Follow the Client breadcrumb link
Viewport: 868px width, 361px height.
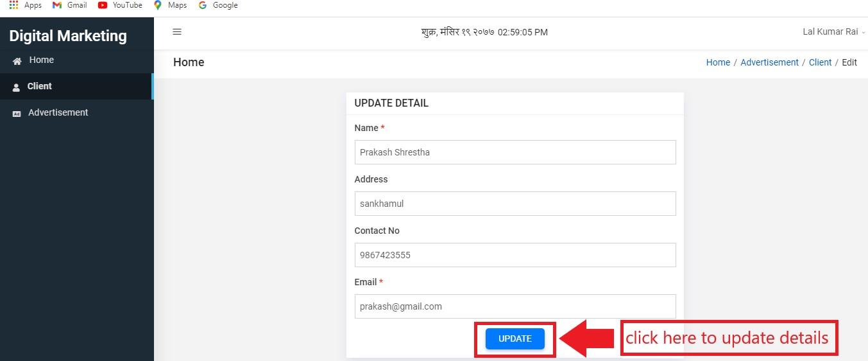(820, 62)
